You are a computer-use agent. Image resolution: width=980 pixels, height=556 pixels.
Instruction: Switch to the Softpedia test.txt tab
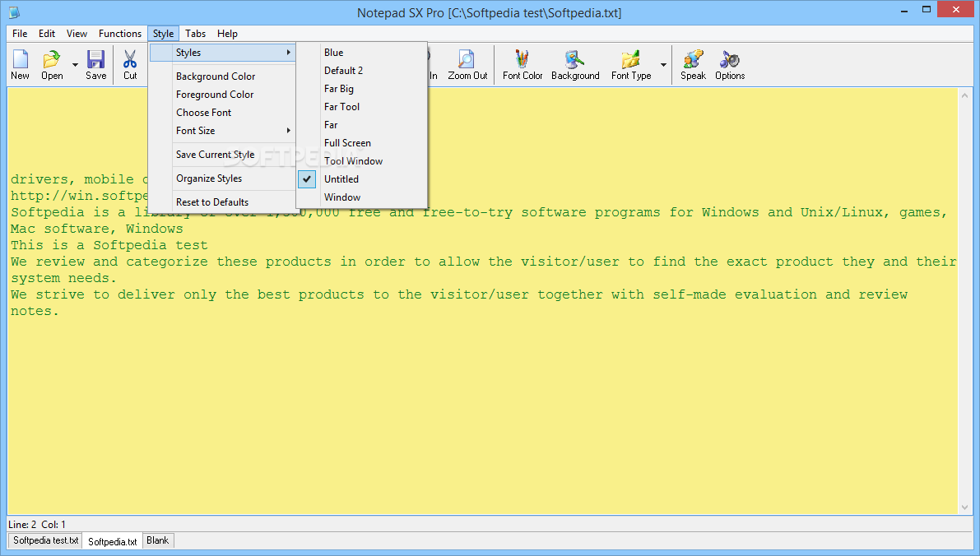coord(45,540)
